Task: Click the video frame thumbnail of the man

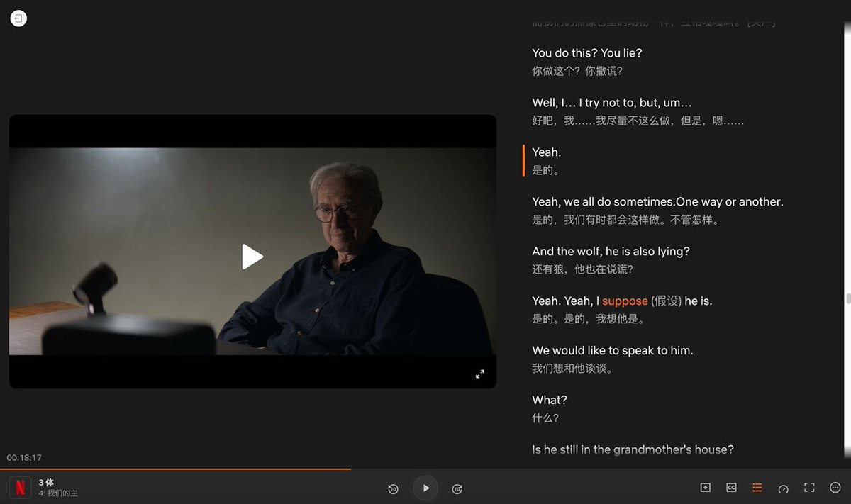Action: 252,251
